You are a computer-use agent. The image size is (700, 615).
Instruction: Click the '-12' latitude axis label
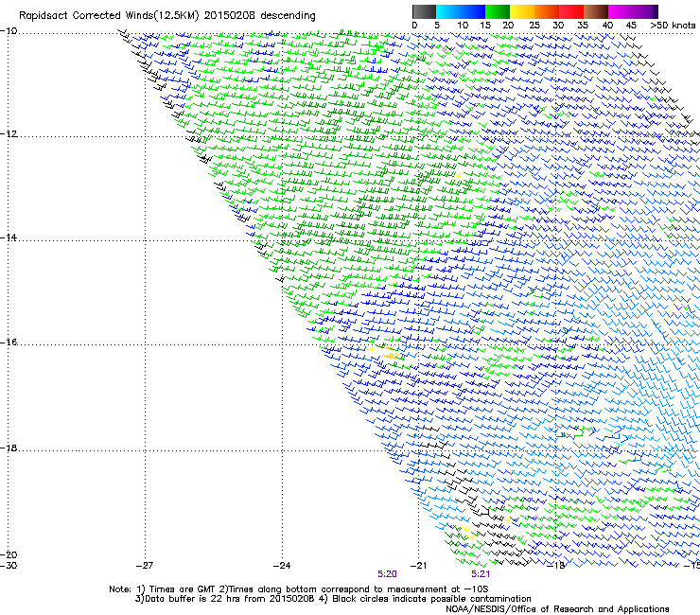click(x=9, y=134)
